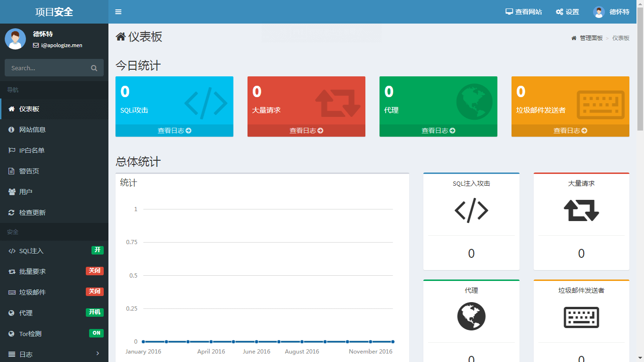Open the 日志 sidebar menu

coord(54,354)
